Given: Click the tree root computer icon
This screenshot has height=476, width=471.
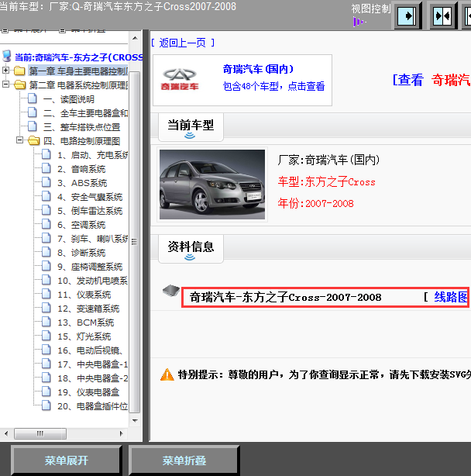Looking at the screenshot, I should [7, 56].
